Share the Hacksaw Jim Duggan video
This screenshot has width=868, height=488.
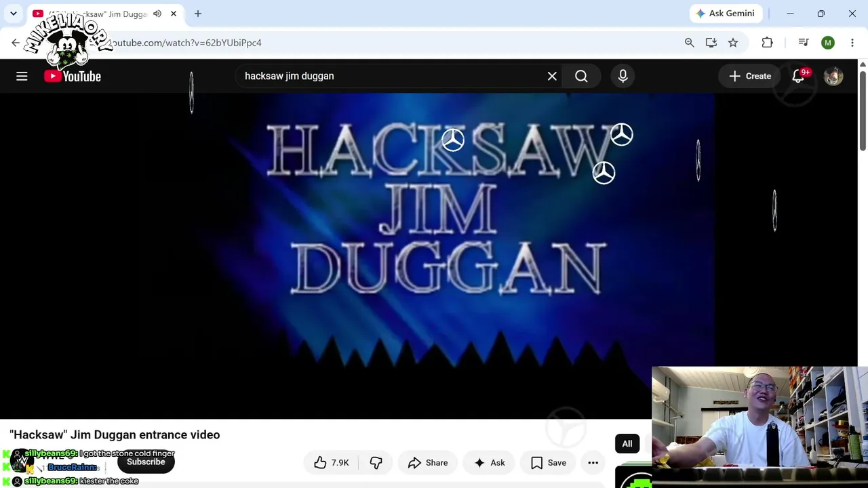(x=428, y=463)
